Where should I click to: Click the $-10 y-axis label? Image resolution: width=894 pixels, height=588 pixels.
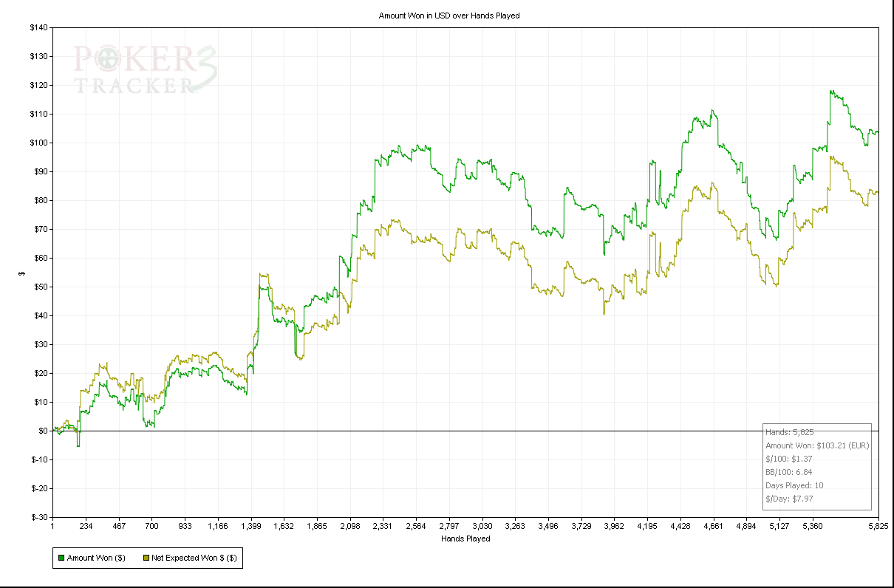point(40,460)
